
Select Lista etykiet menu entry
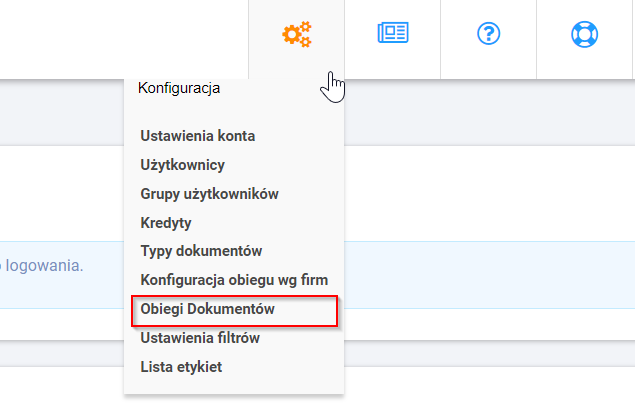(x=181, y=367)
